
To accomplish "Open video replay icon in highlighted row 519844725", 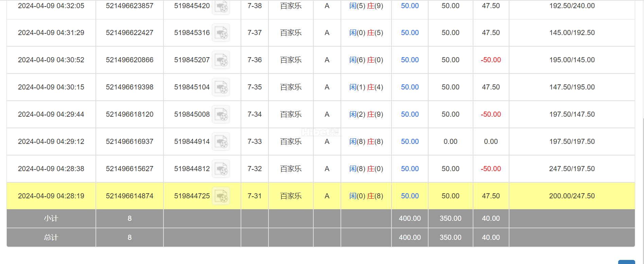I will point(221,196).
